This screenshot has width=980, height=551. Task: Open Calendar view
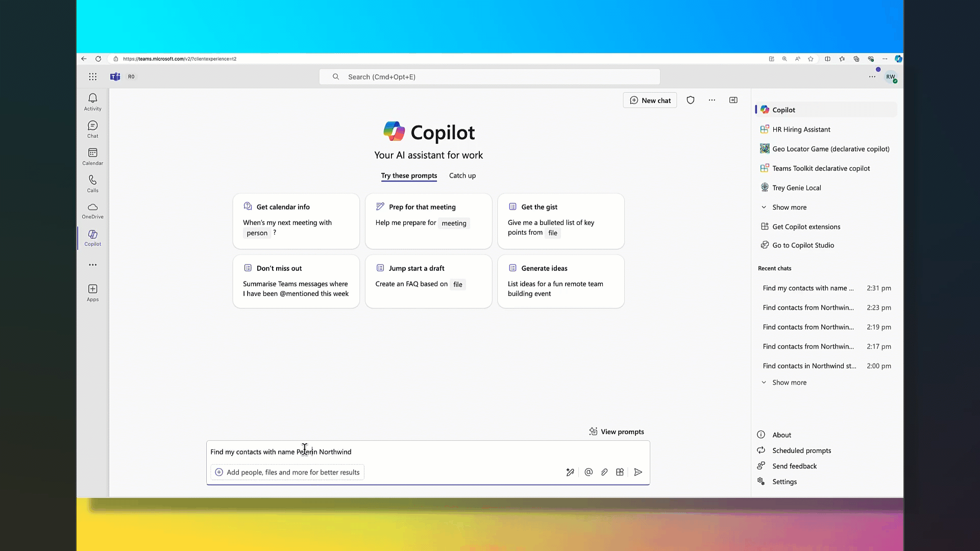(92, 156)
